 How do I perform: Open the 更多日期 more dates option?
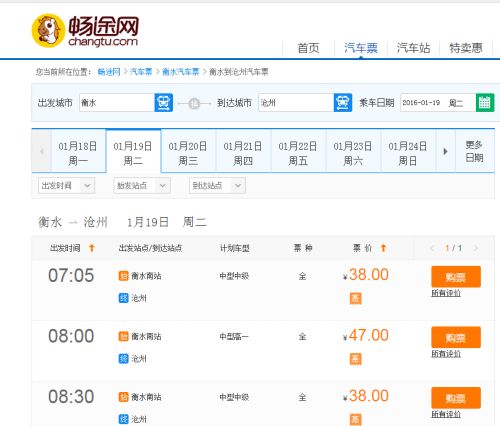[474, 151]
